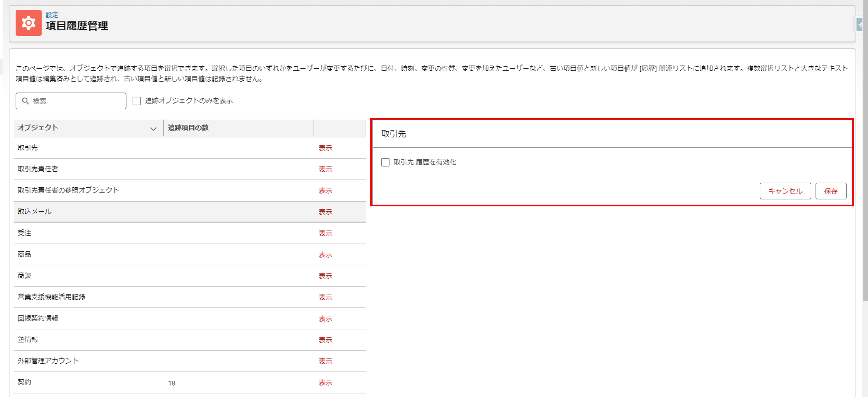Select the 取引先 object row text
Viewport: 868px width, 397px height.
point(28,147)
